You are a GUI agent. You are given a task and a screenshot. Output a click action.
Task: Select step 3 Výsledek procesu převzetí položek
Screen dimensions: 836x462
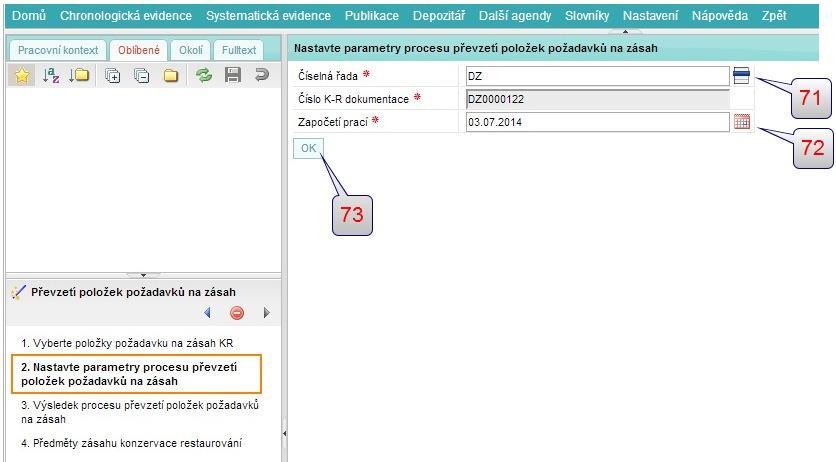pyautogui.click(x=140, y=412)
